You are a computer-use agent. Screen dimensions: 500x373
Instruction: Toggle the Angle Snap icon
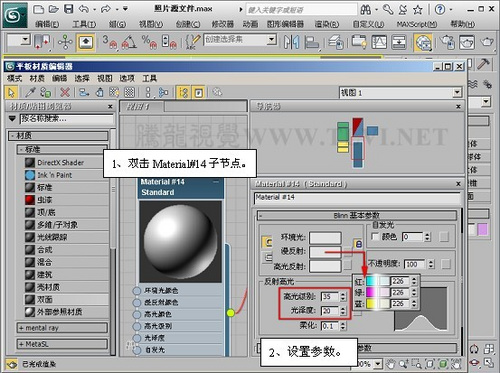tap(129, 42)
